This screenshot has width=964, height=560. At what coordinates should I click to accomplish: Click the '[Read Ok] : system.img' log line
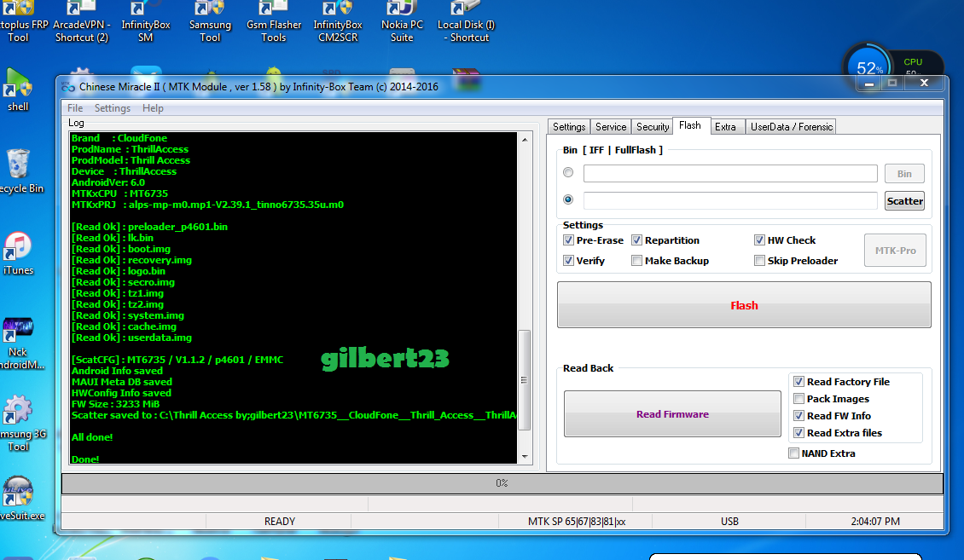[128, 315]
